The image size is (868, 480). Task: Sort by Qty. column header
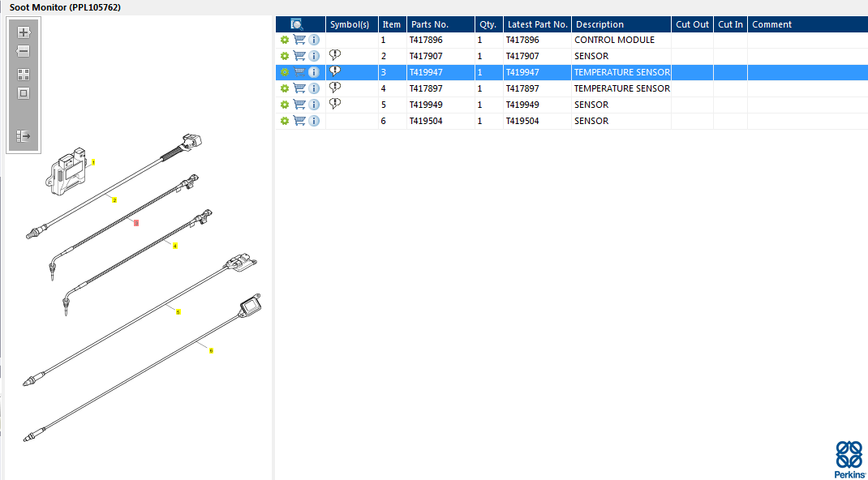point(489,24)
